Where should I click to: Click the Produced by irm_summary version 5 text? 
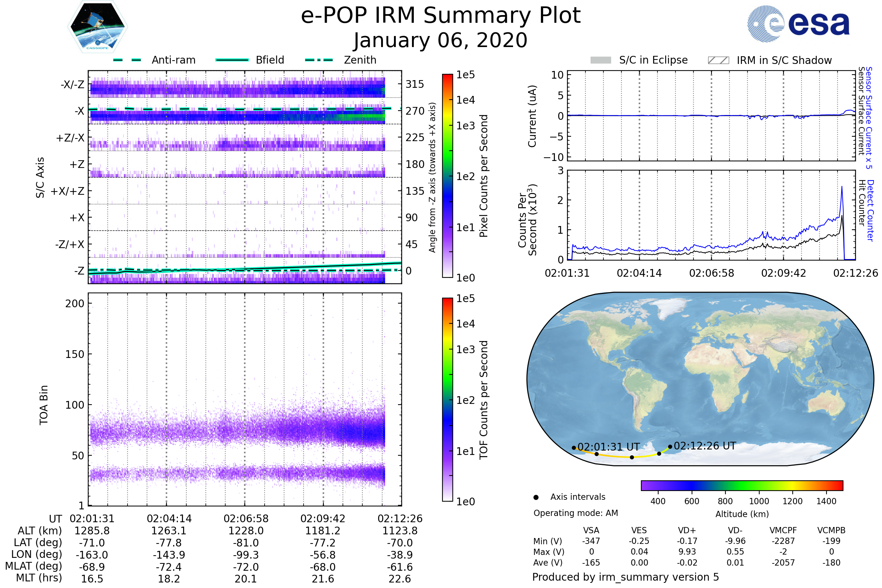click(x=625, y=577)
